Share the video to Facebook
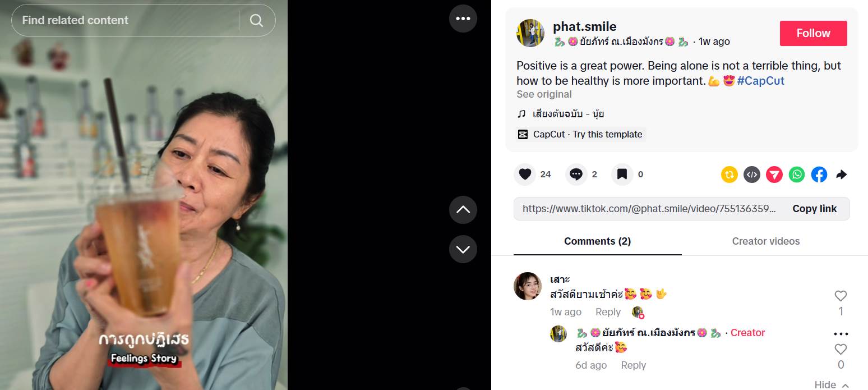Viewport: 868px width, 390px height. click(819, 175)
